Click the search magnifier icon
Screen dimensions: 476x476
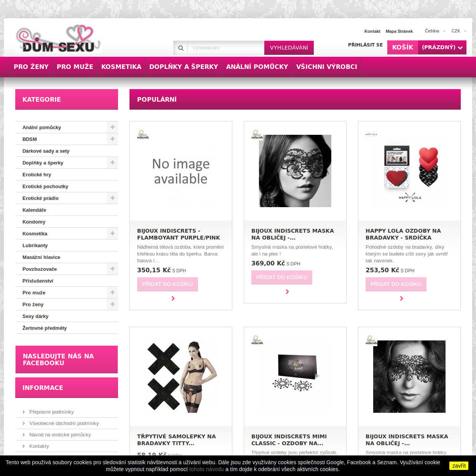point(180,48)
